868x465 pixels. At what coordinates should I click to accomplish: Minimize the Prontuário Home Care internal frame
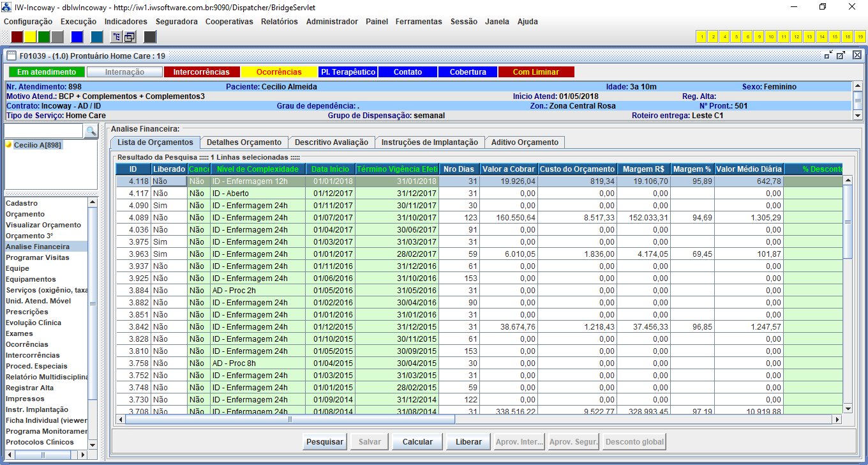828,55
